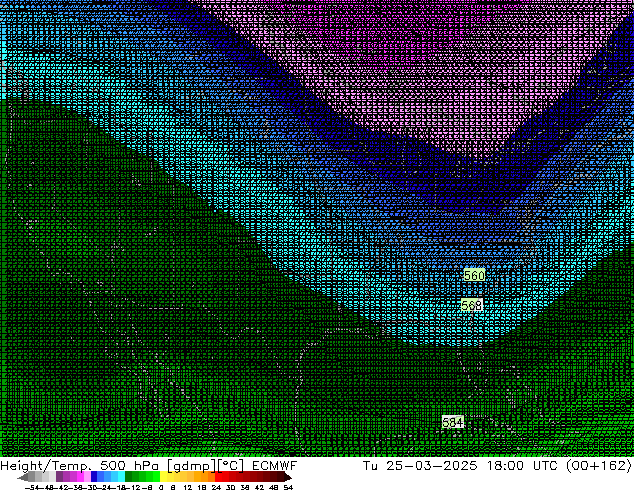Image resolution: width=634 pixels, height=490 pixels.
Task: Select the yellow swatch above 0 on the legend
Action: click(163, 477)
